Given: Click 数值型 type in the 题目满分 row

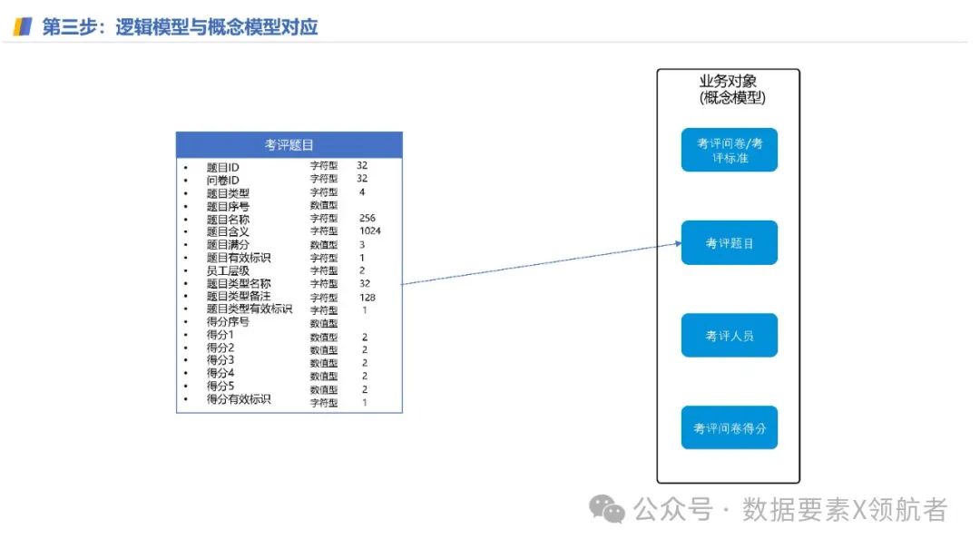Looking at the screenshot, I should click(x=324, y=245).
